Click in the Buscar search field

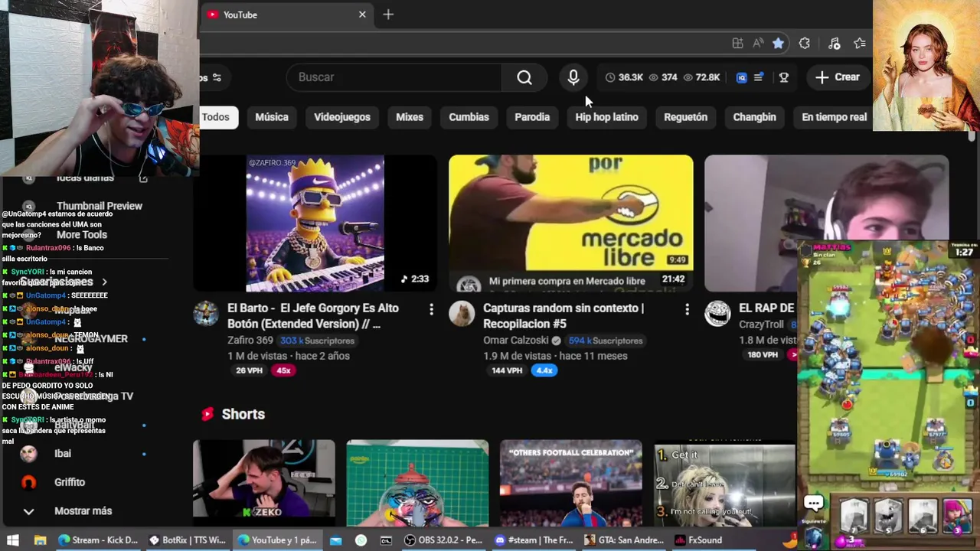click(394, 77)
